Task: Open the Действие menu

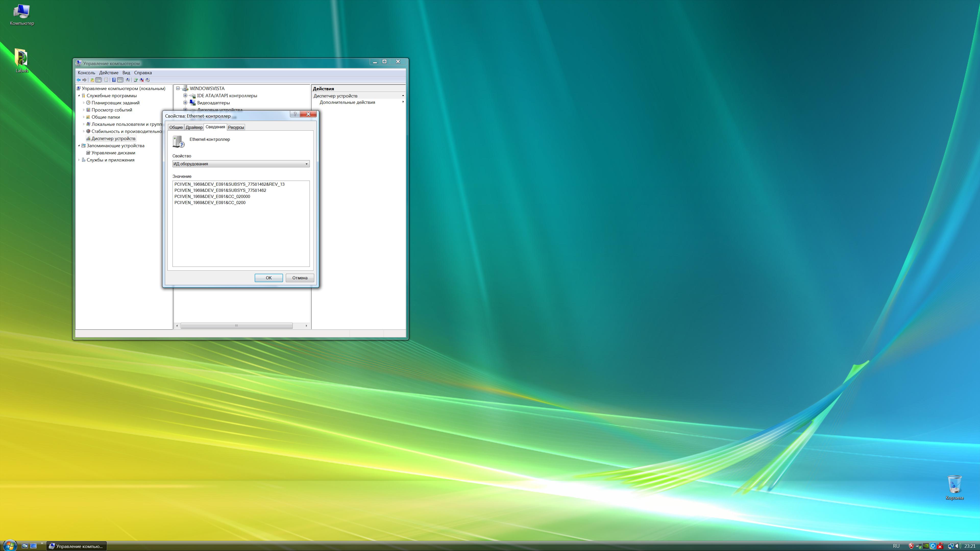Action: click(x=108, y=73)
